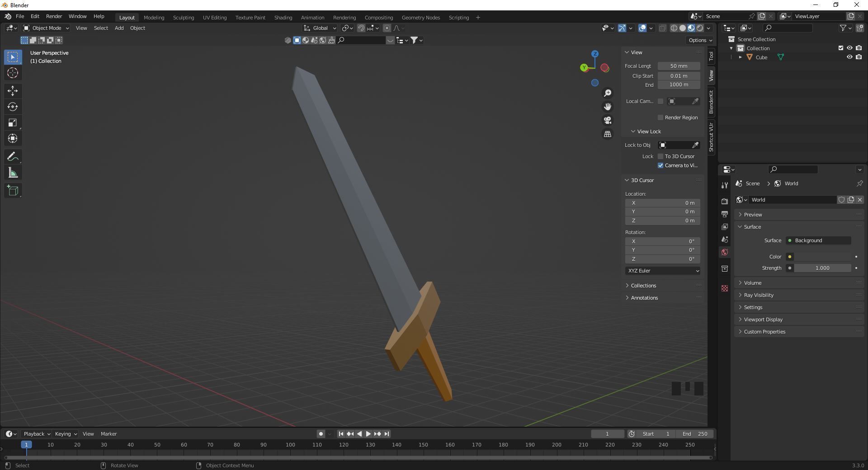Select the Annotate tool

(x=12, y=156)
